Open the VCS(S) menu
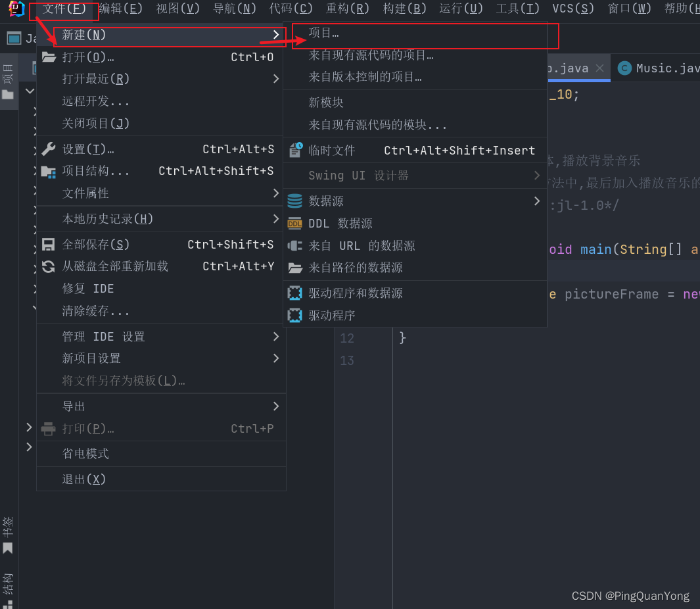This screenshot has height=609, width=700. [x=573, y=9]
